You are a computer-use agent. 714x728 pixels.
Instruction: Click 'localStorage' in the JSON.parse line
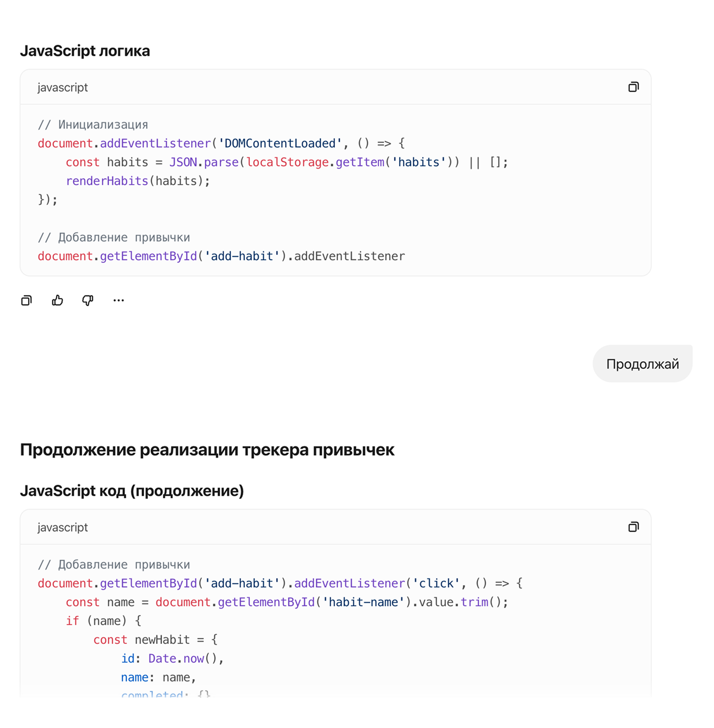pos(287,162)
